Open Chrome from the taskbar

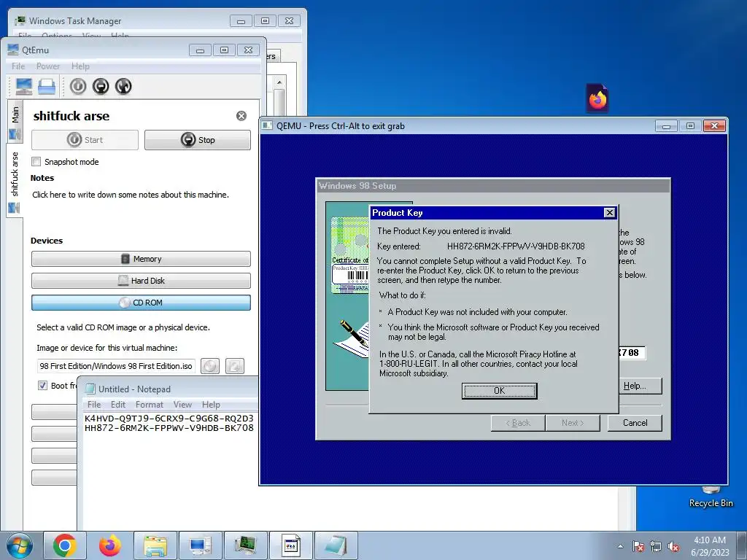(65, 545)
